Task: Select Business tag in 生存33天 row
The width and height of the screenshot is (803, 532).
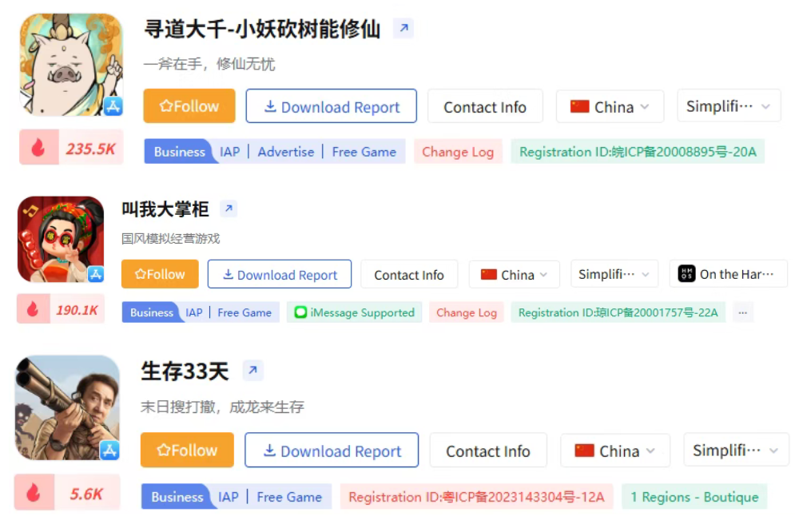Action: (x=176, y=497)
